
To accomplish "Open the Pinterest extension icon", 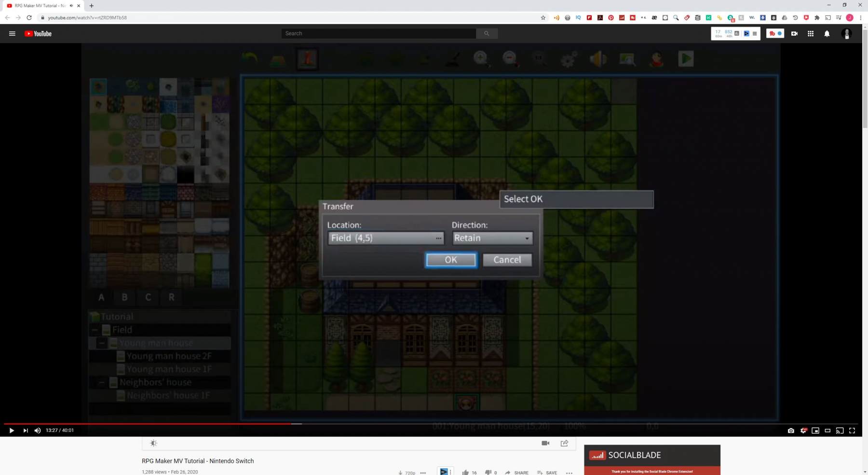I will (611, 18).
